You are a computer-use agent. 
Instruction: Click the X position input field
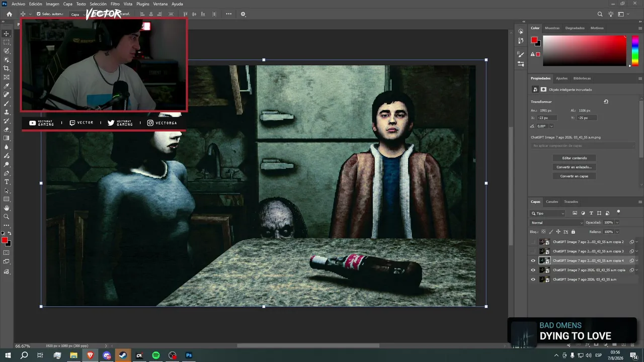coord(547,118)
